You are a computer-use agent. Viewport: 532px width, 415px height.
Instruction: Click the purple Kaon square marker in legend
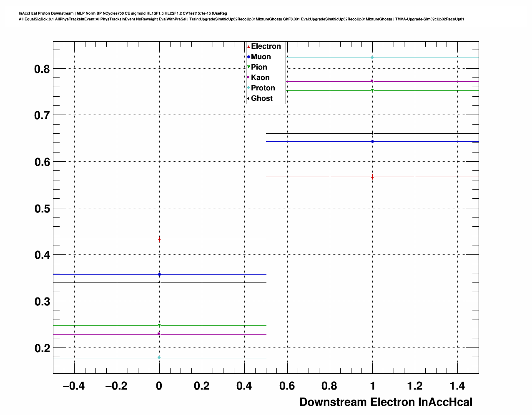[x=248, y=77]
